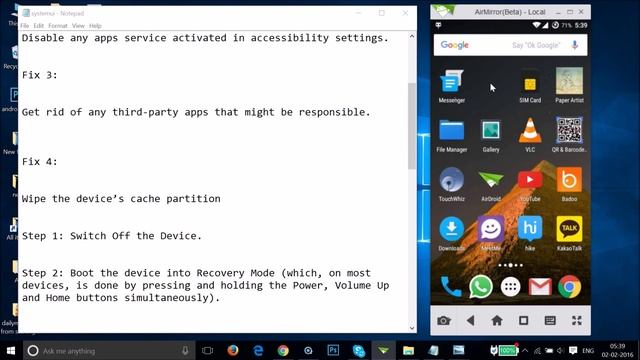Launch Paper Artist app
Viewport: 640px width, 360px height.
pos(569,86)
